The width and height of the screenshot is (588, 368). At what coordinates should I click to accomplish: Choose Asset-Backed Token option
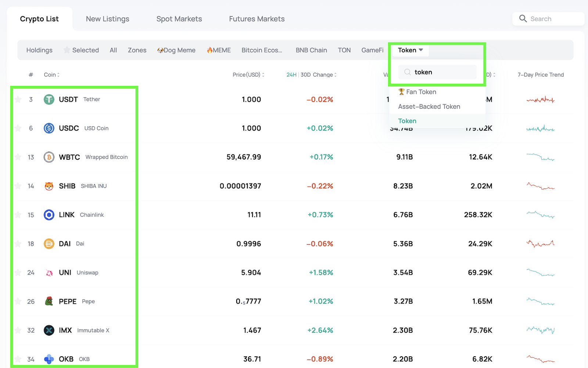tap(429, 107)
